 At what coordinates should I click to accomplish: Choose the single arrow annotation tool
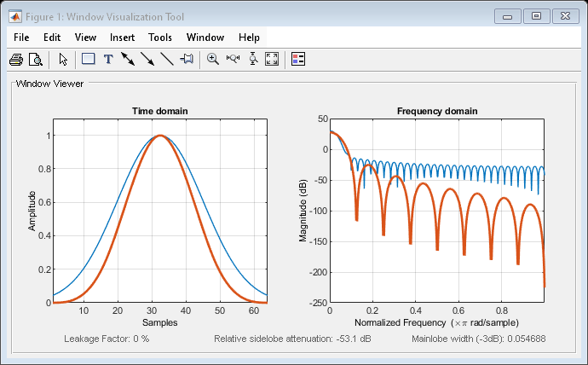pyautogui.click(x=147, y=60)
